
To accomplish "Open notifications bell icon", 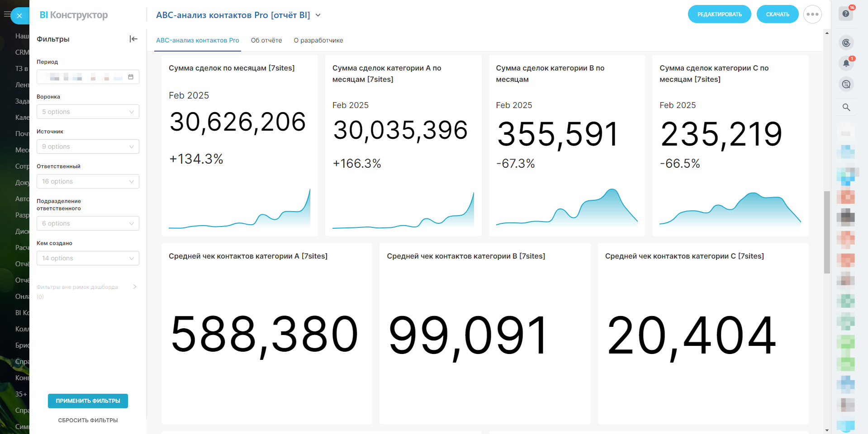I will pos(846,63).
